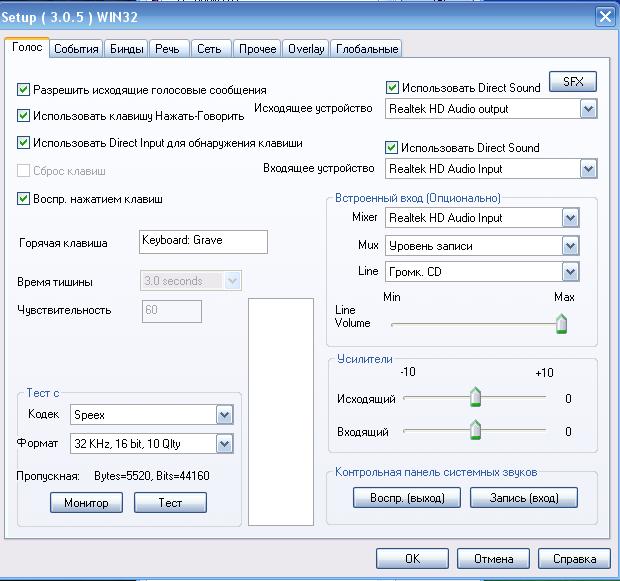620x581 pixels.
Task: Click the Монитор button
Action: coord(86,503)
